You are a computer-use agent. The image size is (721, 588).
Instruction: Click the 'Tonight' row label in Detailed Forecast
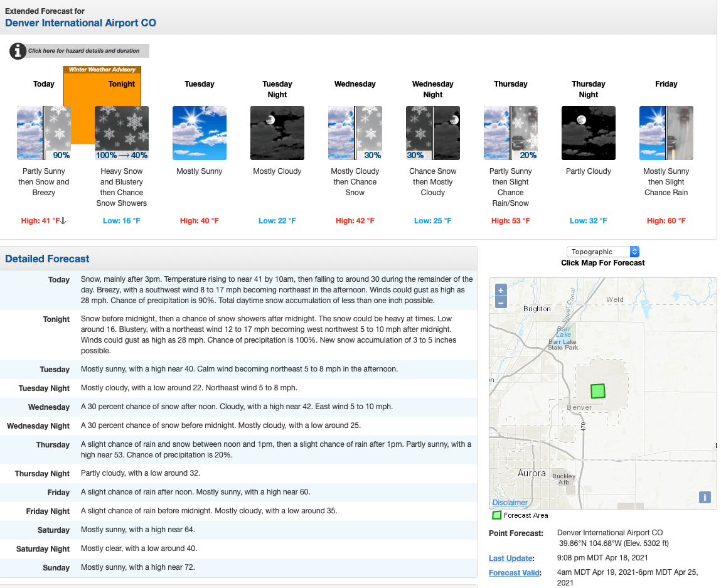[x=56, y=319]
